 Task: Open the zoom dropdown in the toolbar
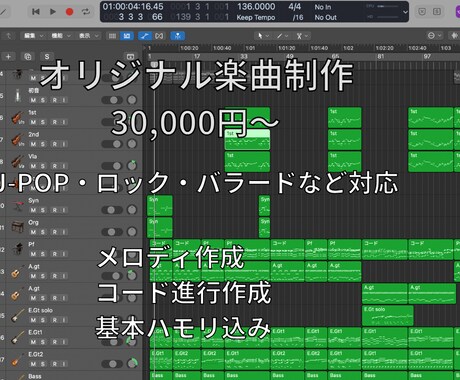click(435, 36)
